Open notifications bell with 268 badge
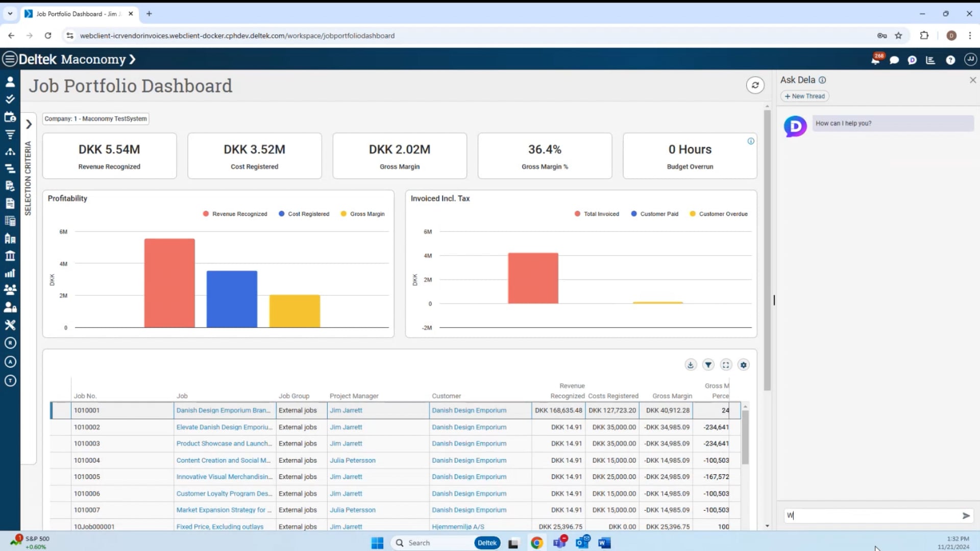Image resolution: width=980 pixels, height=551 pixels. click(876, 59)
